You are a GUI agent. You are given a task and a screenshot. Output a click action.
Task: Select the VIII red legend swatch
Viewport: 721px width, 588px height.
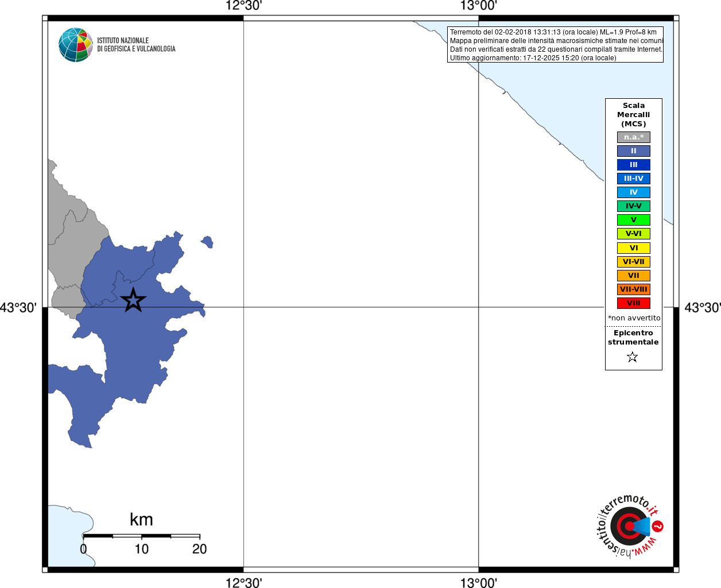(x=634, y=303)
